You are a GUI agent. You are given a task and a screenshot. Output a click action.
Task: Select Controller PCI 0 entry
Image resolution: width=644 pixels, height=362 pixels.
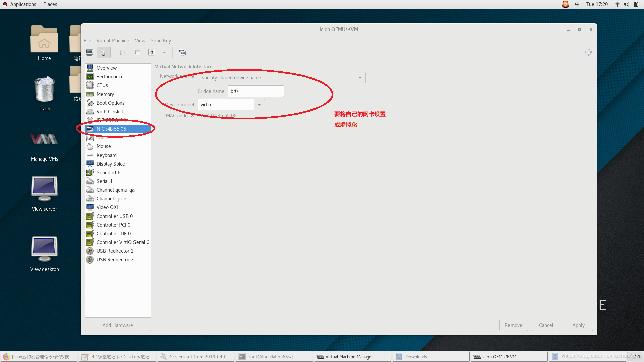coord(118,225)
